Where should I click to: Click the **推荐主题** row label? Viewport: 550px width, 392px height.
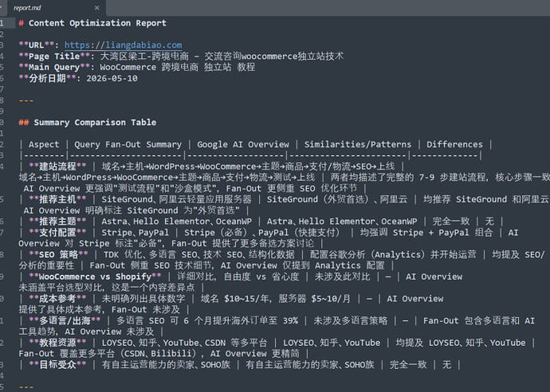pos(57,221)
